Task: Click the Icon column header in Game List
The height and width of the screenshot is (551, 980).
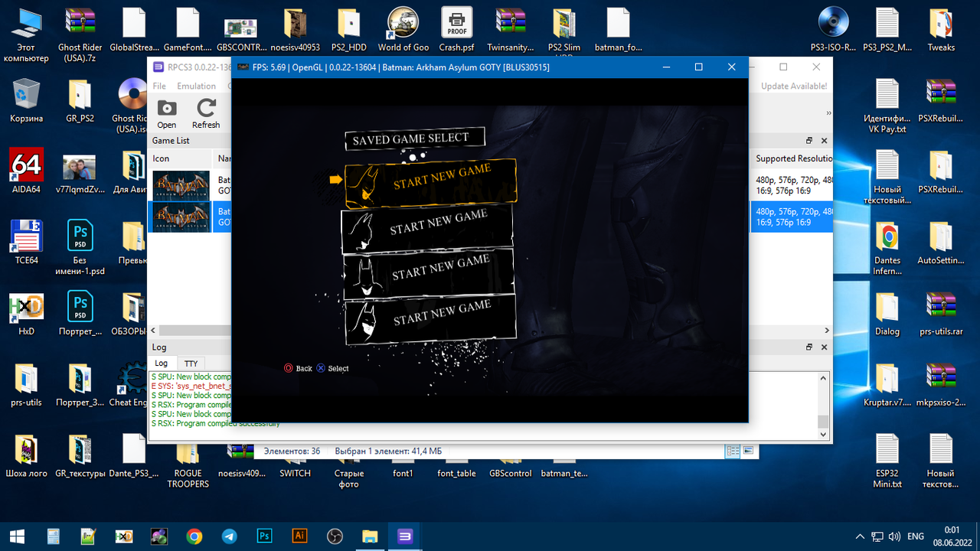Action: [x=181, y=158]
